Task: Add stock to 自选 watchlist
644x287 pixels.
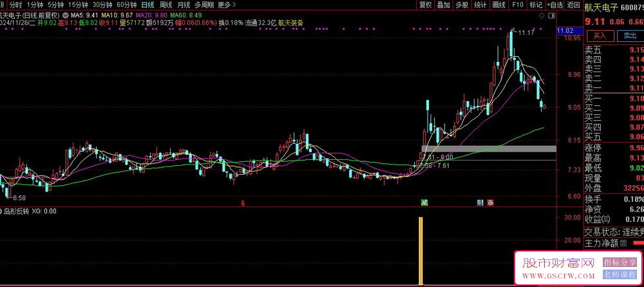Action: (x=555, y=5)
